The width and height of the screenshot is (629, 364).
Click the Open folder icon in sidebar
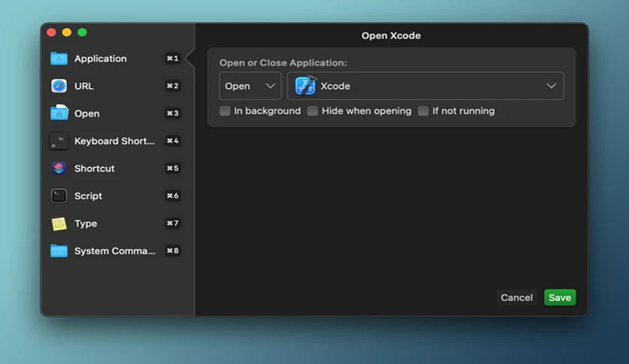(x=59, y=113)
